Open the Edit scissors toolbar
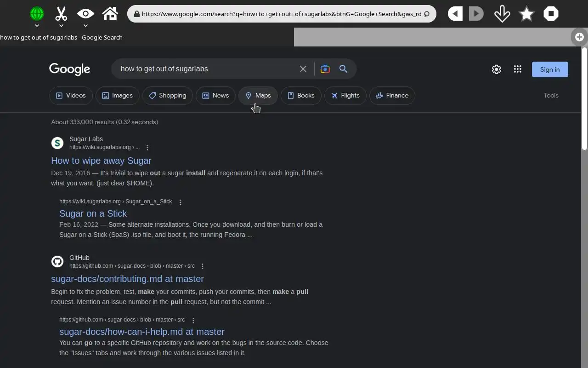This screenshot has width=588, height=368. click(x=61, y=13)
